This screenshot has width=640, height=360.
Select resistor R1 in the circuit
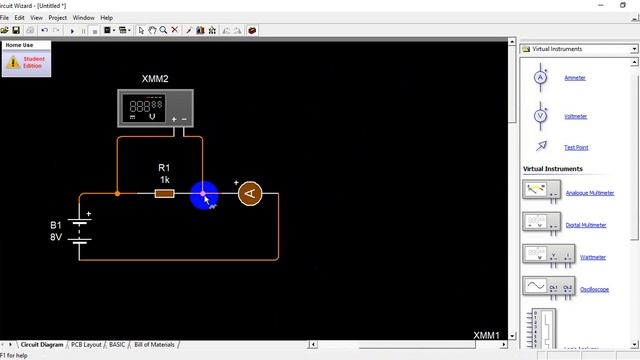[x=164, y=193]
